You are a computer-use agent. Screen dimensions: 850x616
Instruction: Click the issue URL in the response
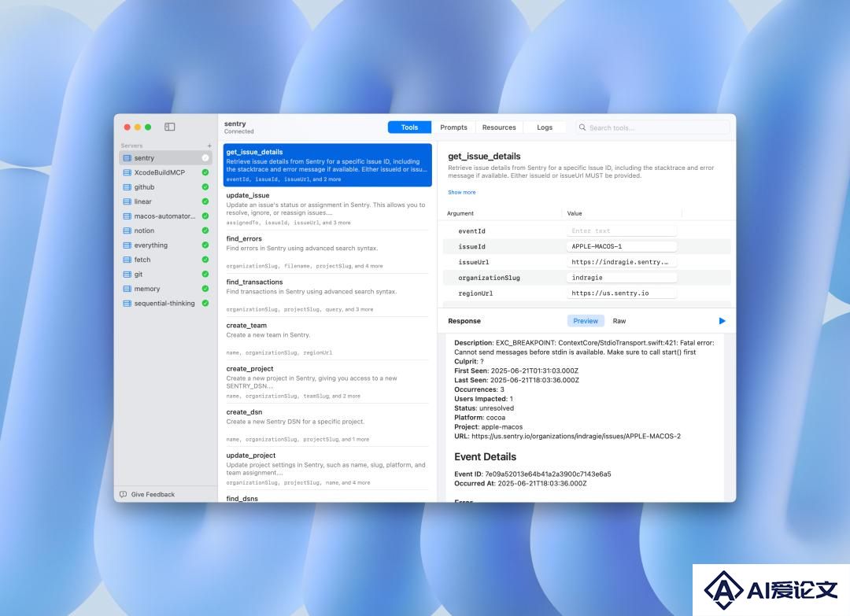[575, 436]
